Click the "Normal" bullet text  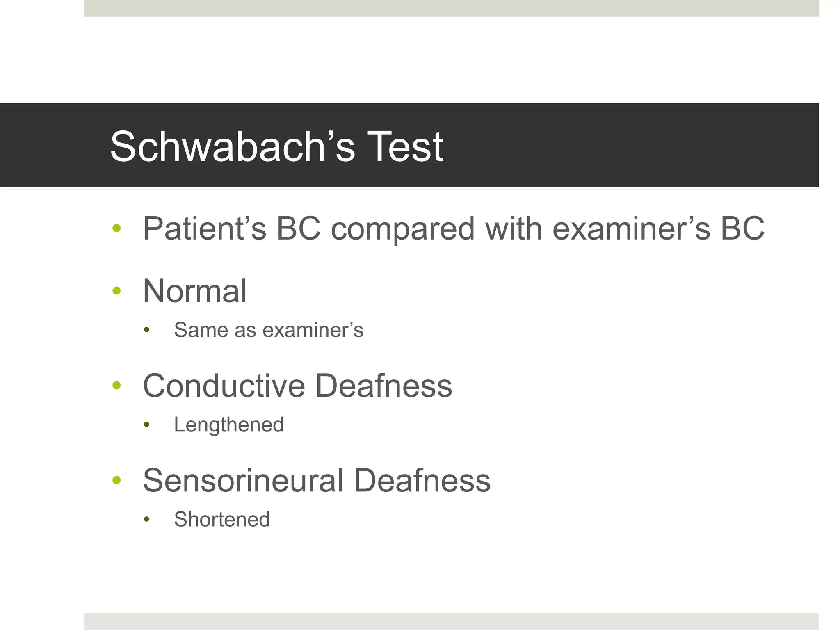point(194,291)
